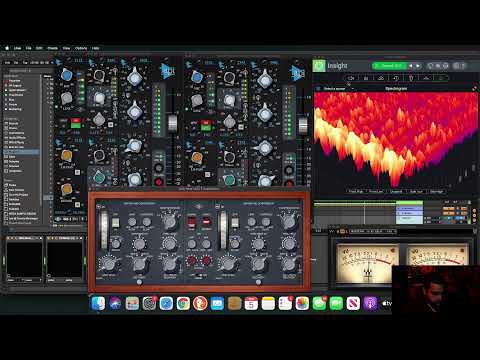Open the green Insight preset dropdown
Viewport: 480px width, 360px height.
[389, 66]
